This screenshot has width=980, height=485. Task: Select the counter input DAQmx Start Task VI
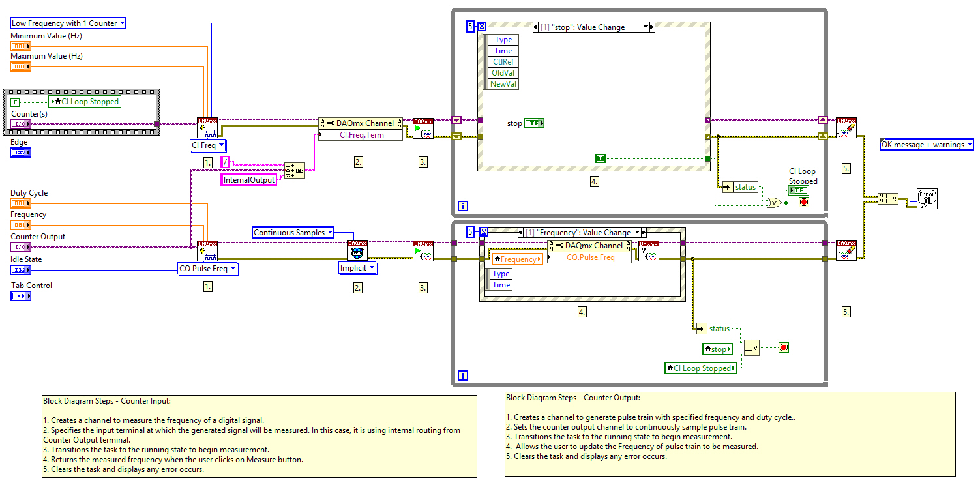423,128
